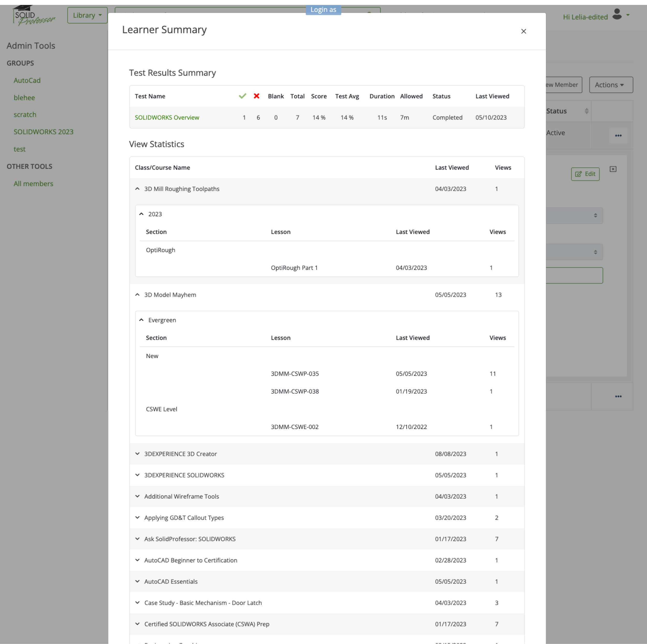
Task: Open the user profile avatar menu
Action: click(x=617, y=15)
